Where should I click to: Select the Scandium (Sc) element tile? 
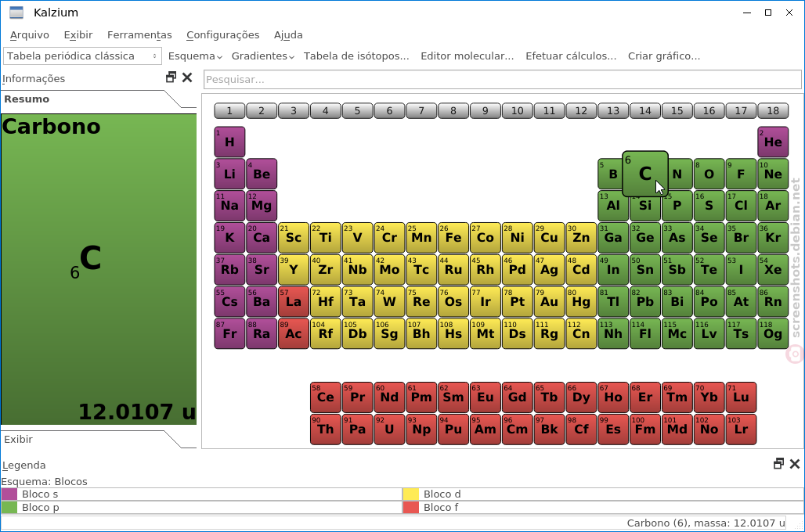293,238
